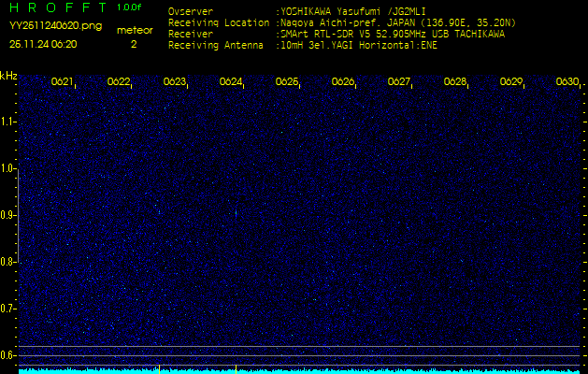Click the cyan signal level strip at the bottom
Viewport: 588px width, 374px height.
coord(300,371)
